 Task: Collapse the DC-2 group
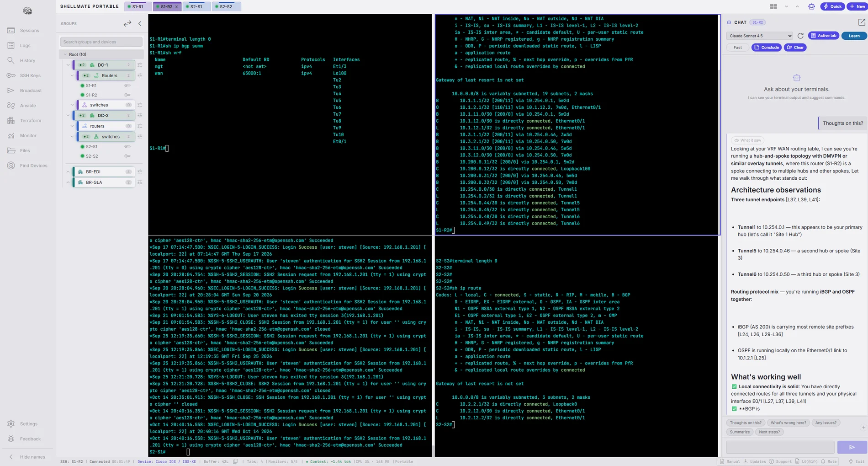point(68,116)
